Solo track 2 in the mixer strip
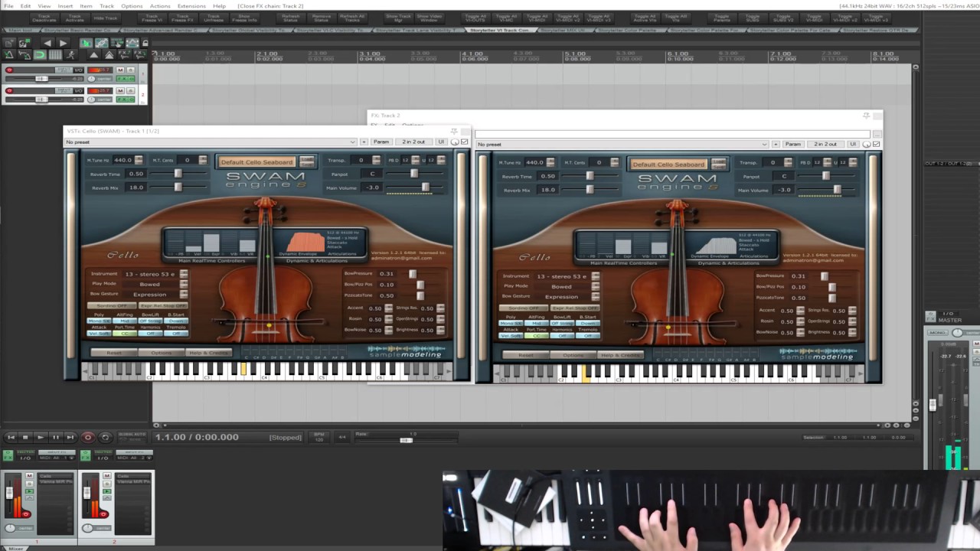 [107, 484]
